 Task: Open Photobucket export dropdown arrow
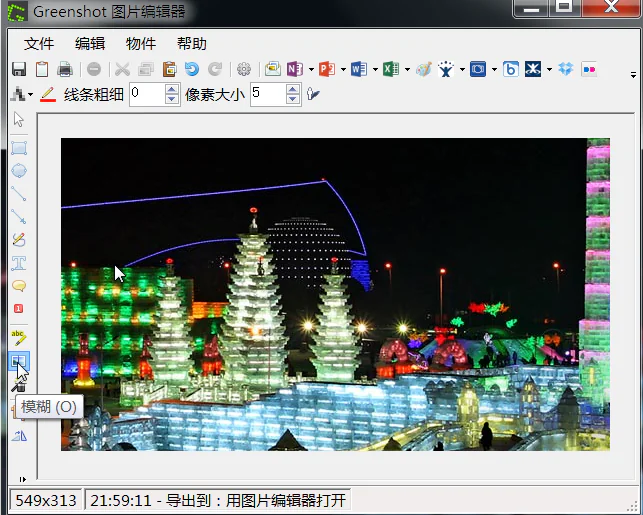point(494,69)
